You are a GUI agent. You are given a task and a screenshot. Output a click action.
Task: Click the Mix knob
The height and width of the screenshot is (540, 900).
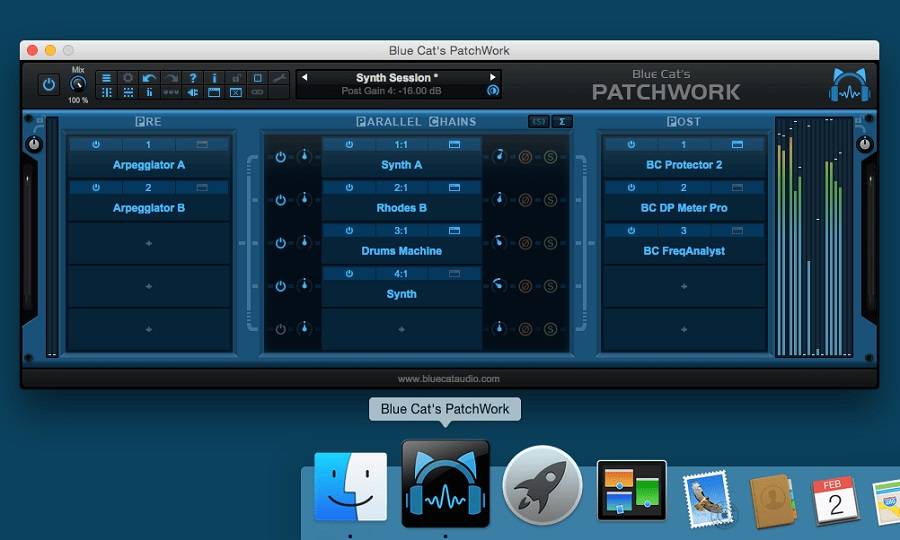[x=78, y=85]
